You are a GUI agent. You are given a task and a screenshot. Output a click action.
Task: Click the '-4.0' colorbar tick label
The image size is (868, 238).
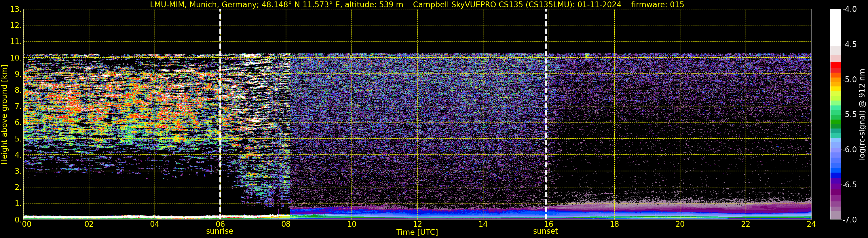pyautogui.click(x=849, y=10)
